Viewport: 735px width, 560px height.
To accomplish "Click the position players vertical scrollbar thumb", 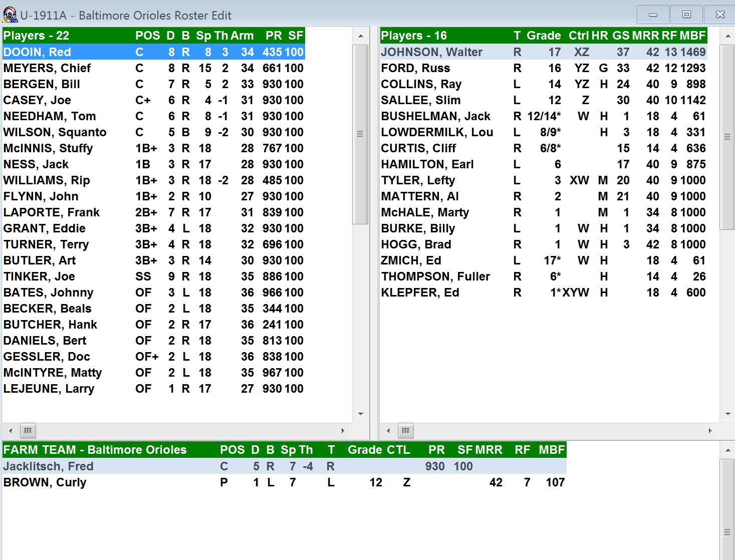I will point(360,134).
